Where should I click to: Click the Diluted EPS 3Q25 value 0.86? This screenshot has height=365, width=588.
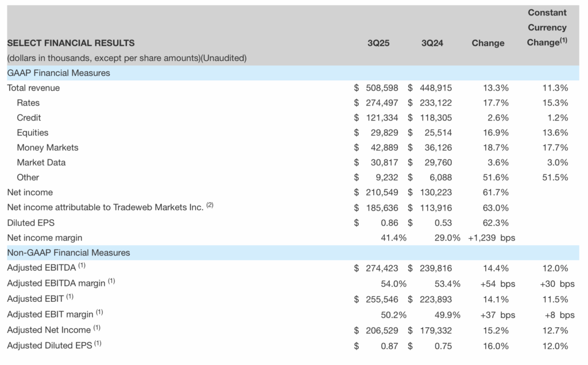point(389,223)
